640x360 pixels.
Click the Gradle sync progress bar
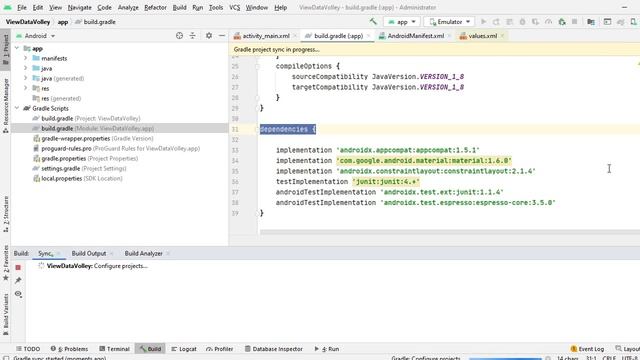click(505, 358)
